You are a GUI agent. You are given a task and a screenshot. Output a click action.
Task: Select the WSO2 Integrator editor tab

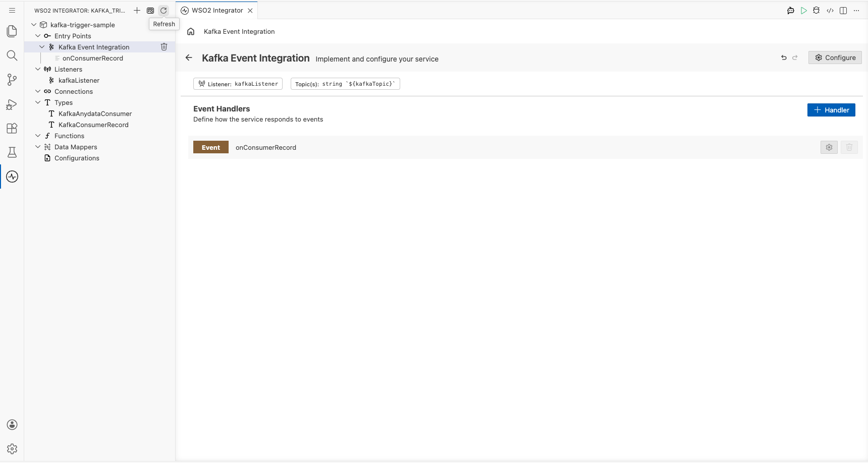click(217, 11)
